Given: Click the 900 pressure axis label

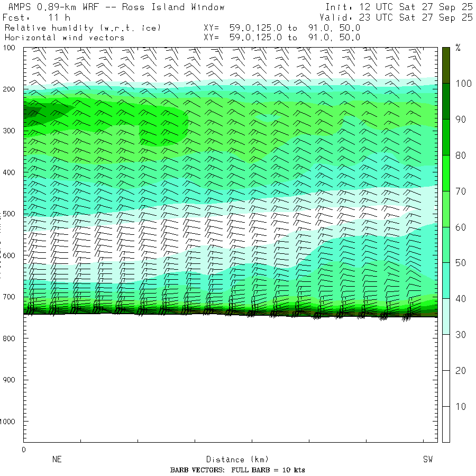Looking at the screenshot, I should click(x=9, y=380).
